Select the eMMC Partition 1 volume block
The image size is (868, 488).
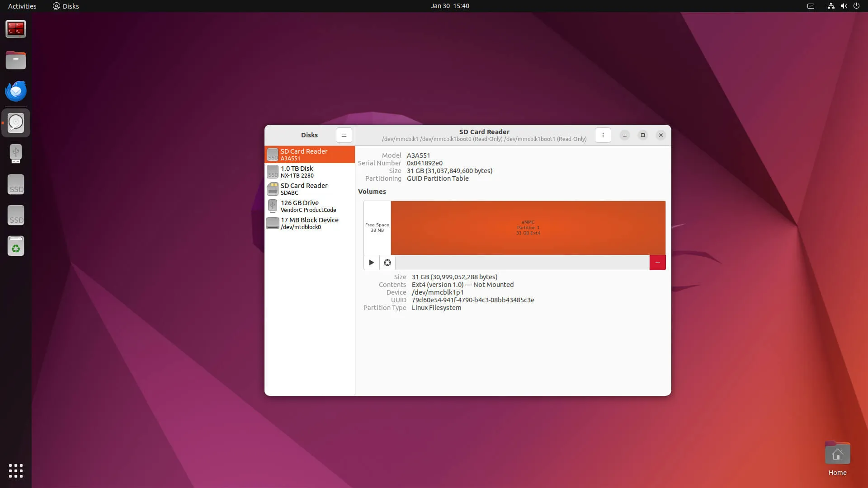point(528,228)
